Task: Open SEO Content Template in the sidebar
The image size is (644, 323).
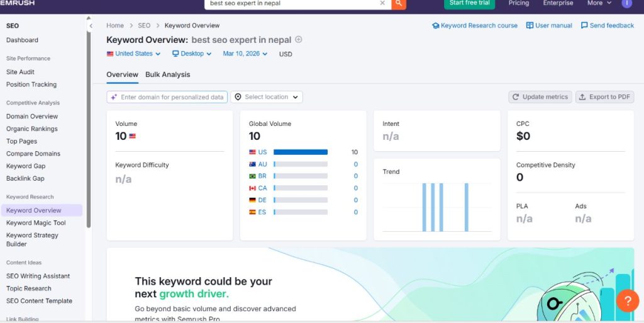Action: (39, 301)
